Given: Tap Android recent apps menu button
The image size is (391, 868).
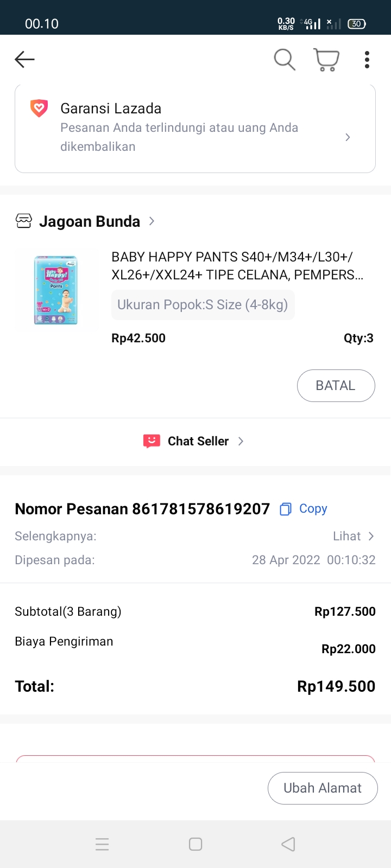Looking at the screenshot, I should [x=102, y=844].
